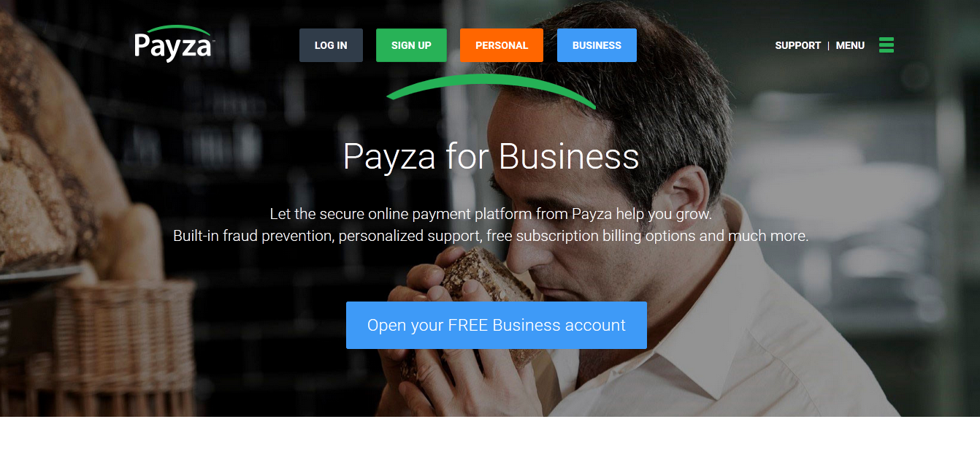Viewport: 980px width, 476px height.
Task: Expand the MENU text link
Action: click(850, 45)
